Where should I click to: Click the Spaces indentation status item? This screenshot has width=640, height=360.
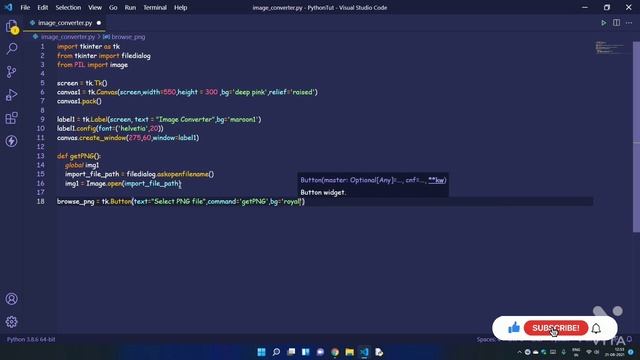coord(486,339)
